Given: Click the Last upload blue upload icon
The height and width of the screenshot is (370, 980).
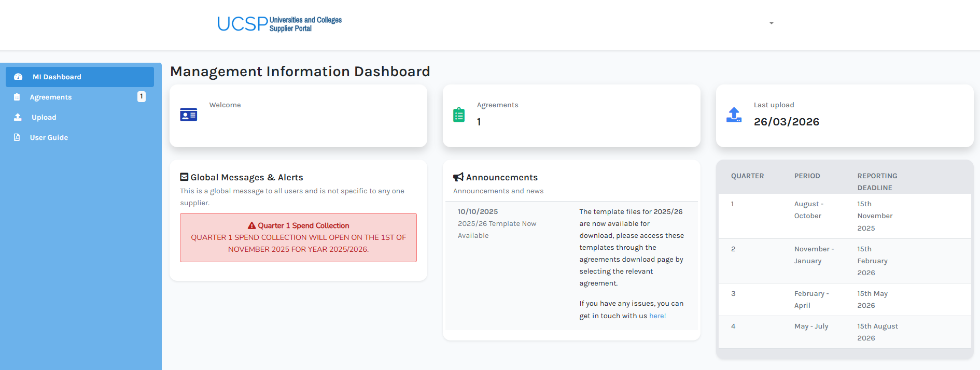Looking at the screenshot, I should pyautogui.click(x=734, y=115).
